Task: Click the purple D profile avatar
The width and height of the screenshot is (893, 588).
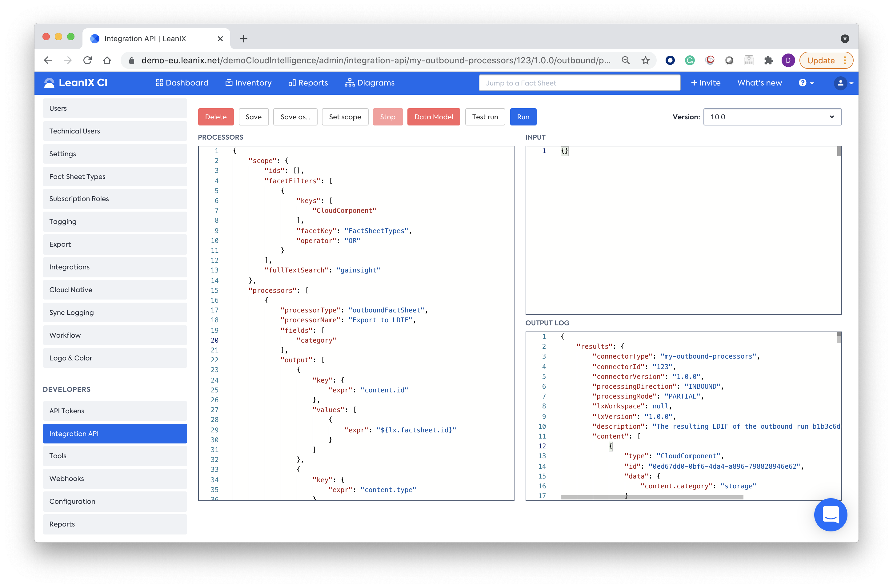Action: pos(788,60)
